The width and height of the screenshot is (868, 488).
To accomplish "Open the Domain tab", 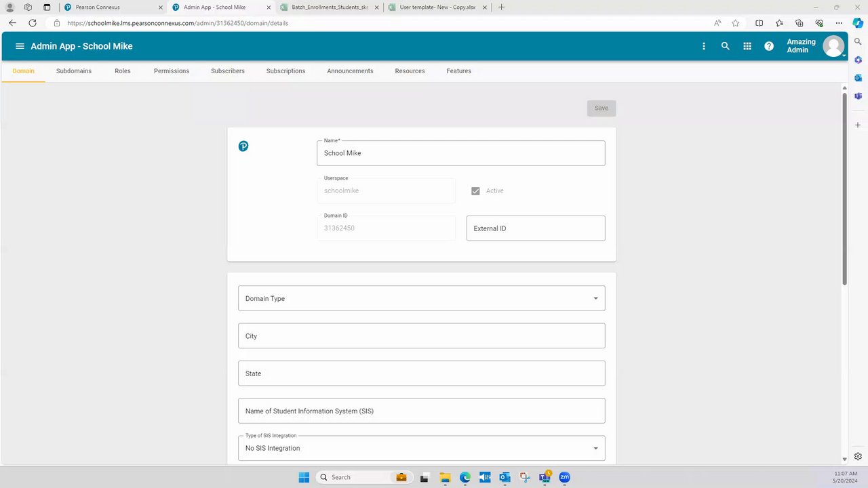I will [x=23, y=70].
